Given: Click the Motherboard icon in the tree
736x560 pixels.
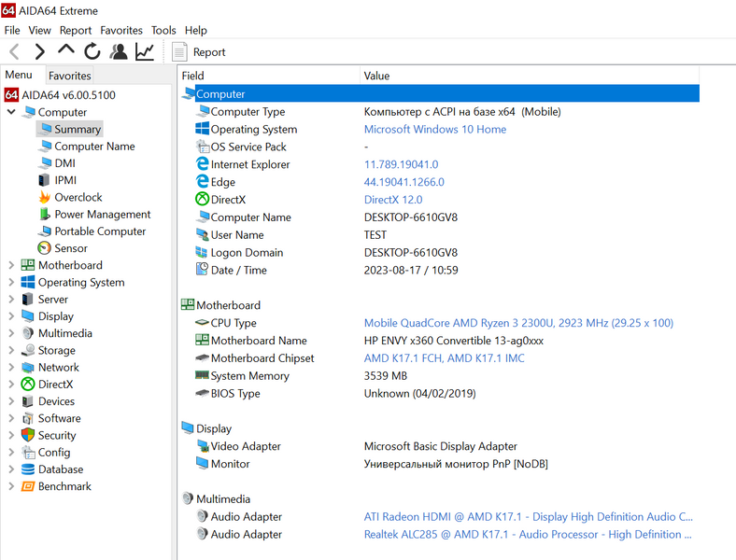Looking at the screenshot, I should pos(28,265).
